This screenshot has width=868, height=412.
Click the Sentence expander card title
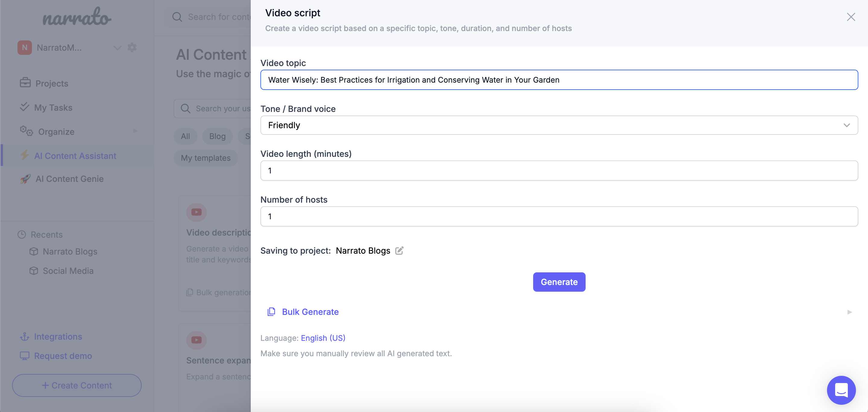[x=218, y=360]
